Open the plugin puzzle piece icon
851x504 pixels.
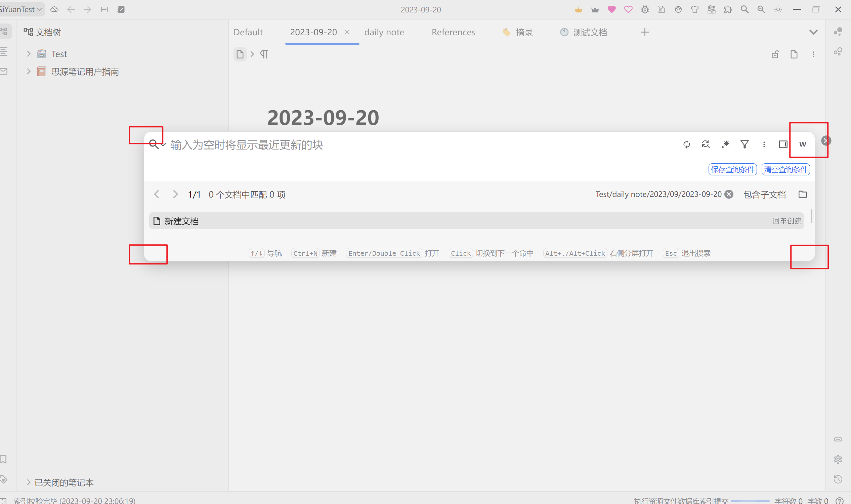(x=728, y=9)
